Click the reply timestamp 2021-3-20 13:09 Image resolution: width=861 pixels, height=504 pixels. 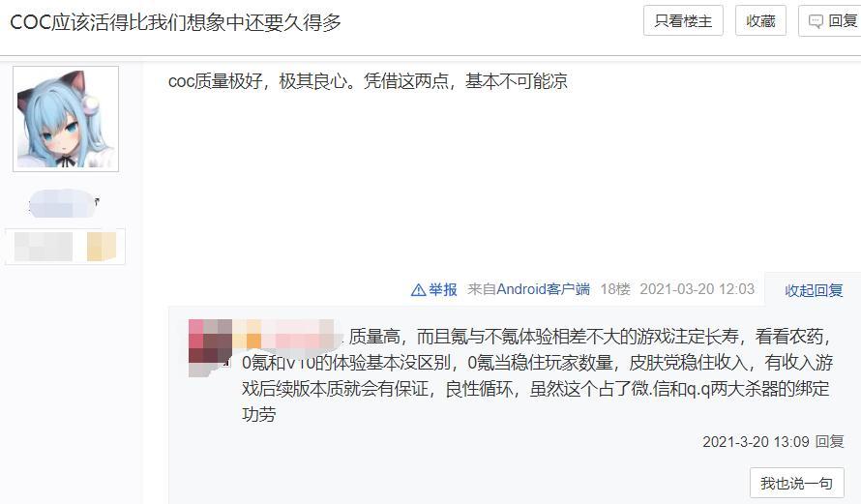pos(756,441)
